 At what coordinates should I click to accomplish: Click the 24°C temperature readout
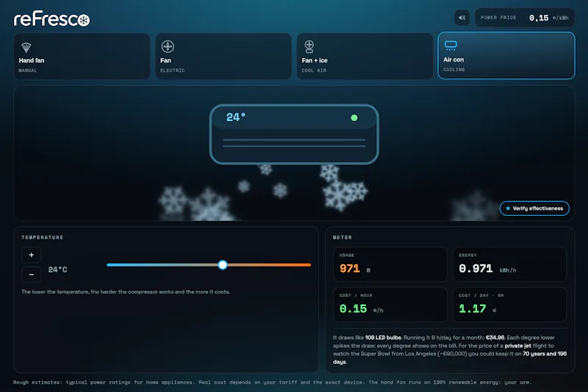point(58,269)
